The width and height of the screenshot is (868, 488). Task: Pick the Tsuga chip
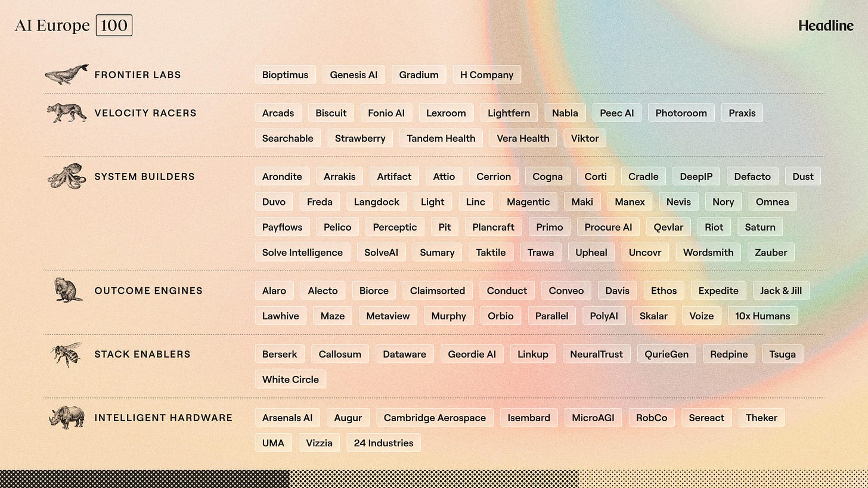pos(783,354)
